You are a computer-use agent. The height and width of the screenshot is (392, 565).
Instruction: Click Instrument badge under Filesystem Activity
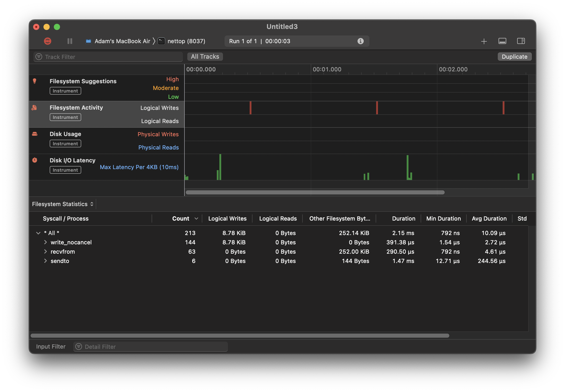(x=65, y=117)
